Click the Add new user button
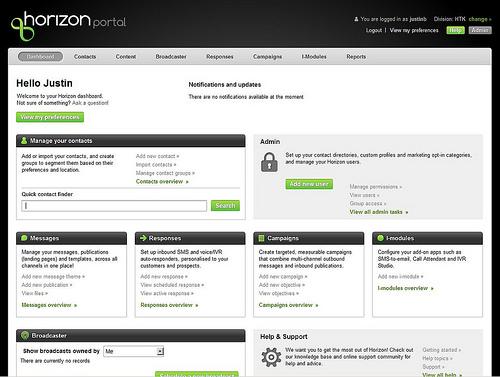The image size is (500, 377). pos(309,184)
